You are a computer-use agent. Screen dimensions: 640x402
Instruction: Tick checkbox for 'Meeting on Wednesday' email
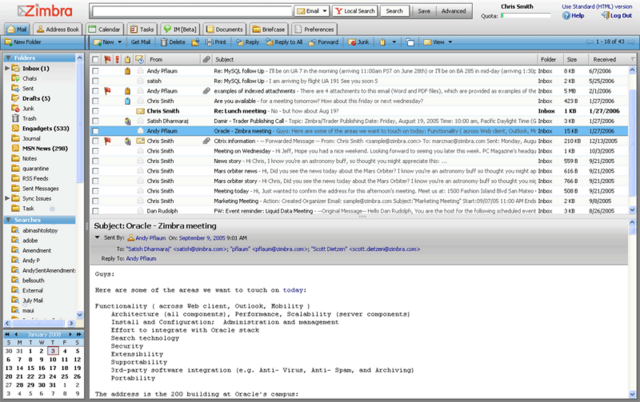96,151
